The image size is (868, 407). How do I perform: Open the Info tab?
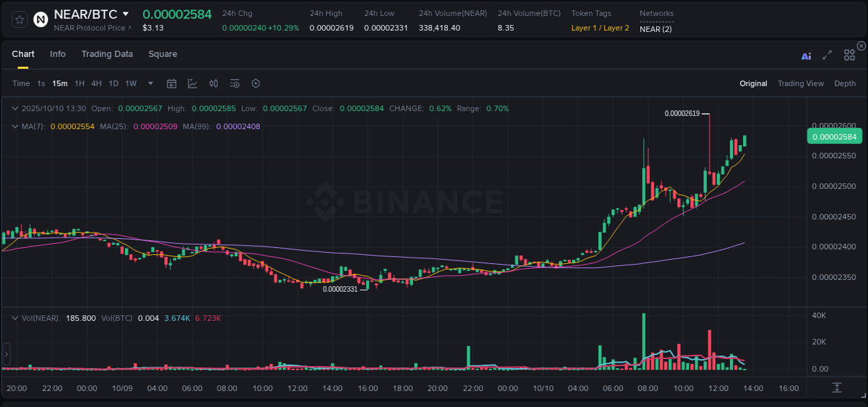tap(58, 54)
